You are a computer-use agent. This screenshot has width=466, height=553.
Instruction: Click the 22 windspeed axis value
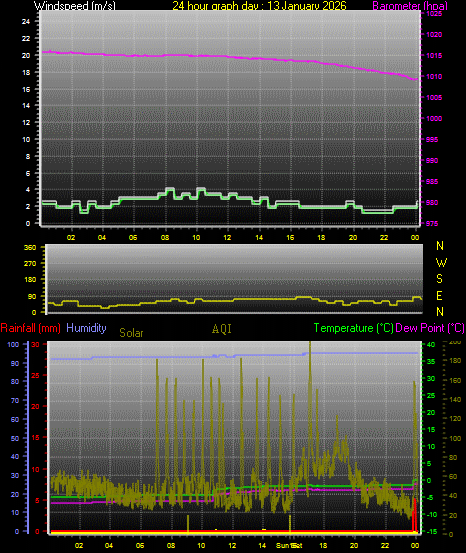click(x=26, y=38)
